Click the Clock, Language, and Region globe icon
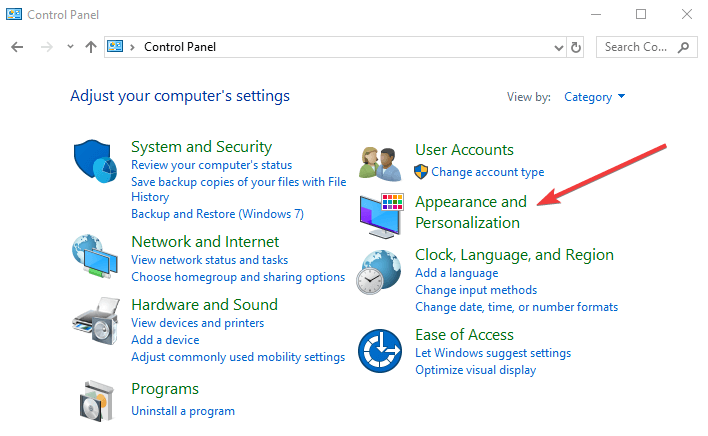The height and width of the screenshot is (436, 708). (379, 272)
